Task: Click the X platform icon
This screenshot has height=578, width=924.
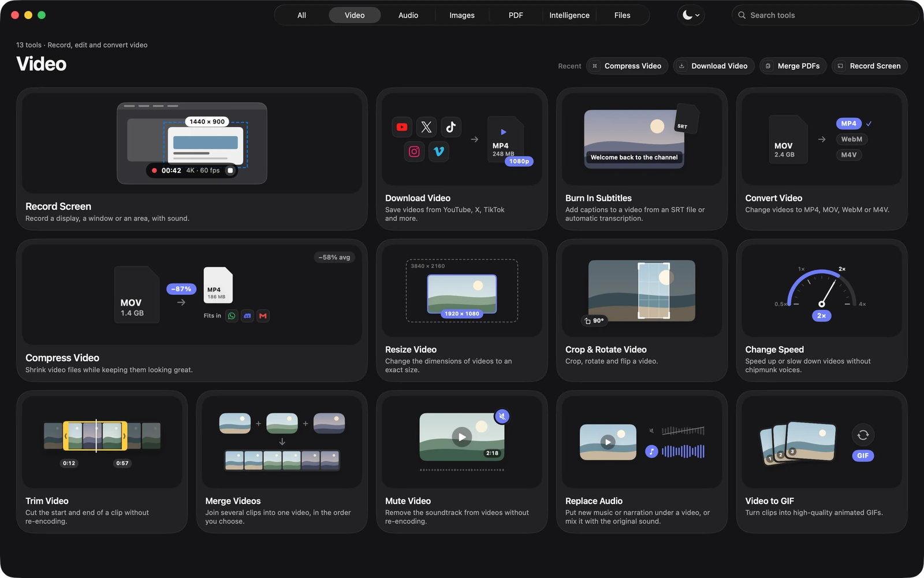Action: pyautogui.click(x=426, y=127)
